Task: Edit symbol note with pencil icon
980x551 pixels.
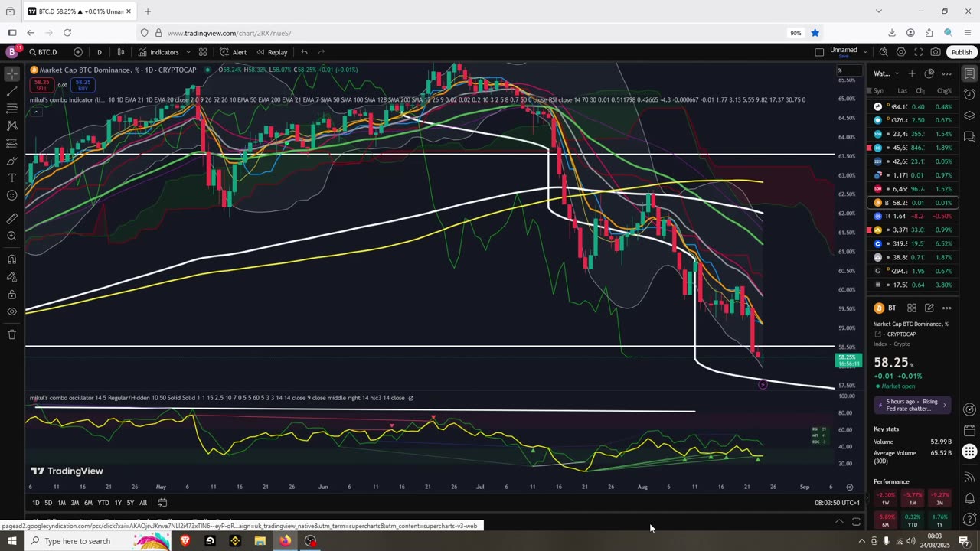Action: click(929, 308)
